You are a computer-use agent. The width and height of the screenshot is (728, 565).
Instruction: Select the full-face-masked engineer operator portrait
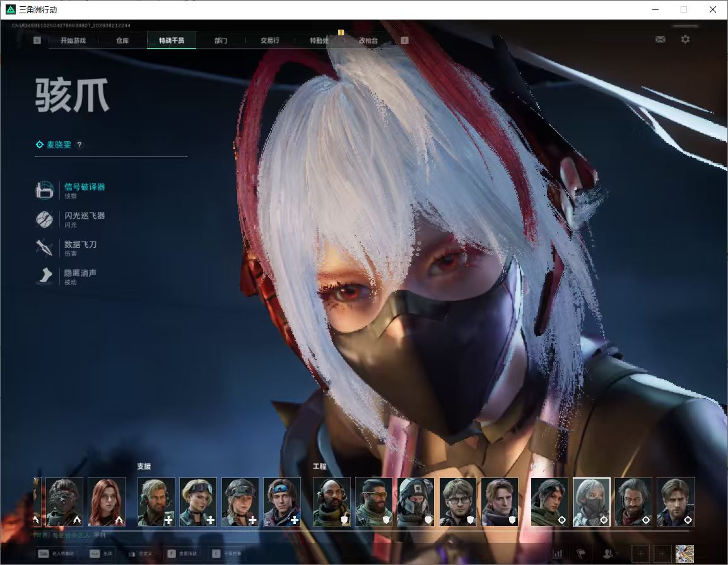pos(416,502)
